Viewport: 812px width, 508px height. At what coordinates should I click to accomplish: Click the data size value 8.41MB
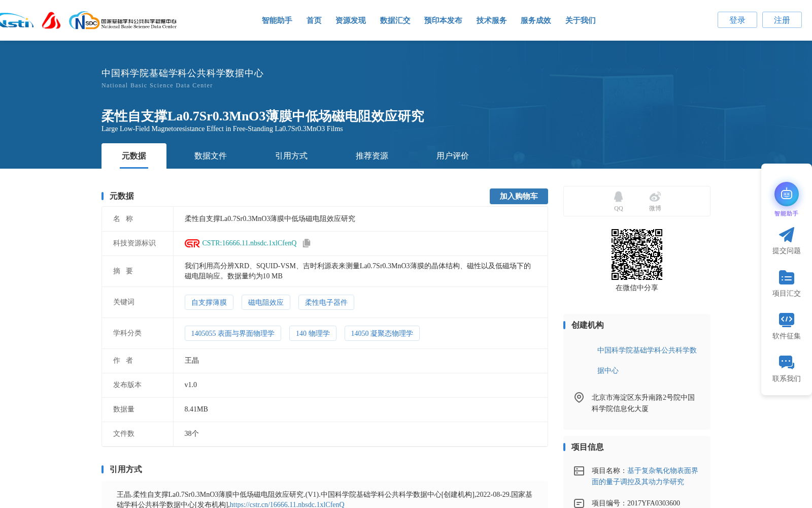point(196,409)
